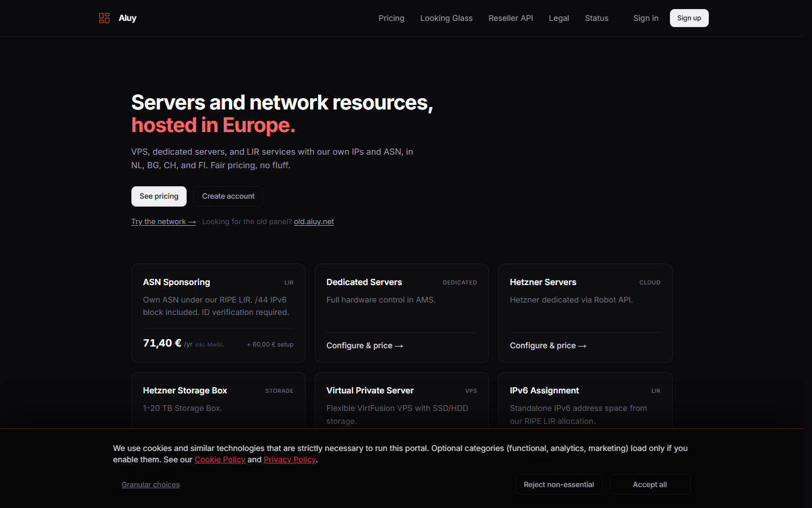Click the Hetzner dedicated via Robot API text
The image size is (812, 508).
pos(571,300)
